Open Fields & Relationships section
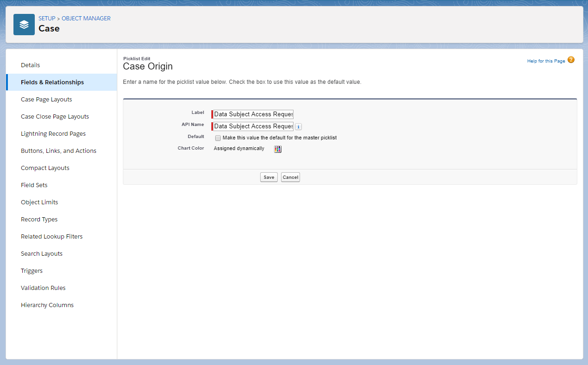The height and width of the screenshot is (365, 588). (x=52, y=82)
